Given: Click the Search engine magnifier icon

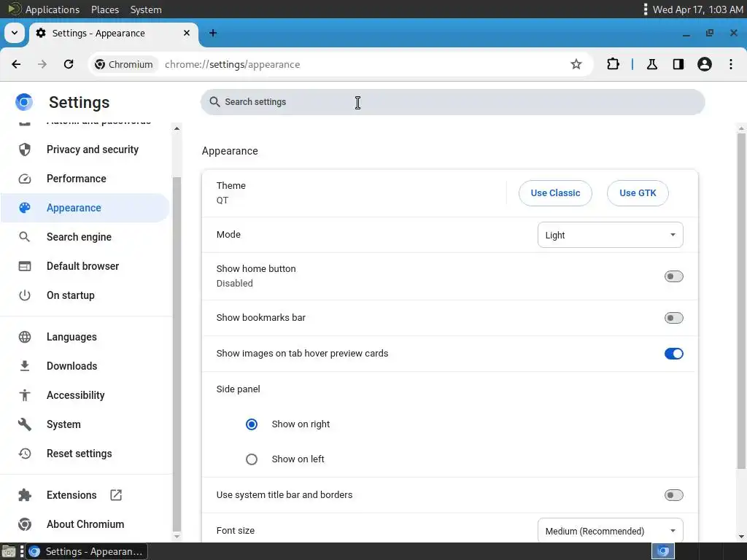Looking at the screenshot, I should point(25,237).
